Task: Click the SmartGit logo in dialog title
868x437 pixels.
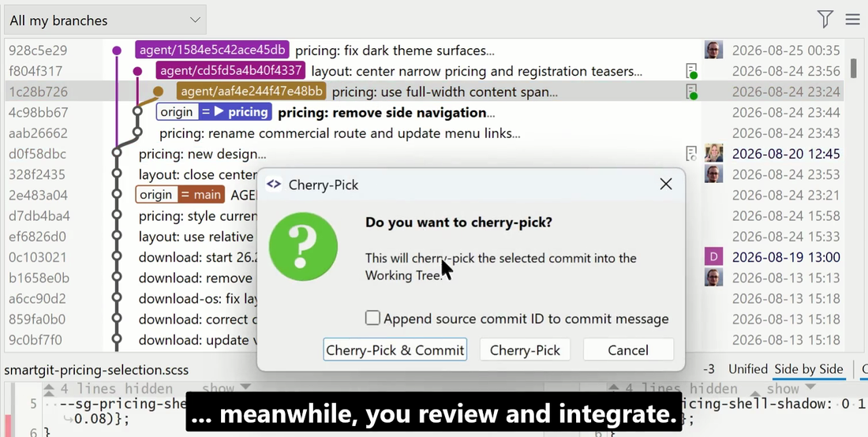Action: (274, 185)
